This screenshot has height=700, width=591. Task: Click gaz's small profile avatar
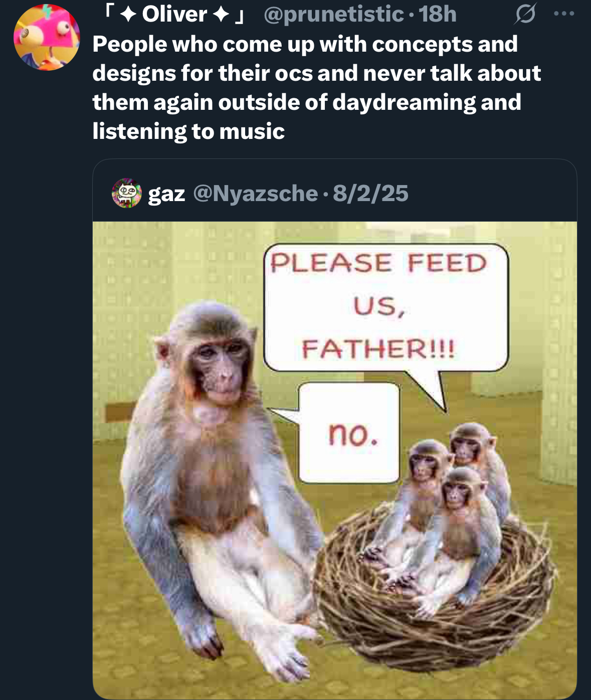[x=126, y=194]
